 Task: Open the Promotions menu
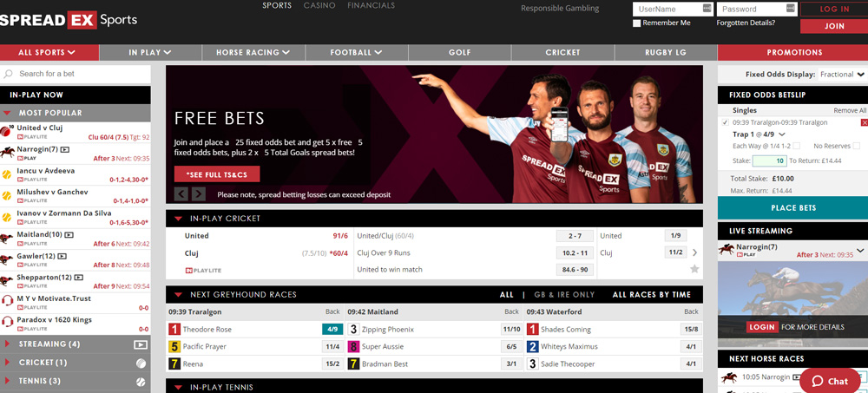pos(792,53)
